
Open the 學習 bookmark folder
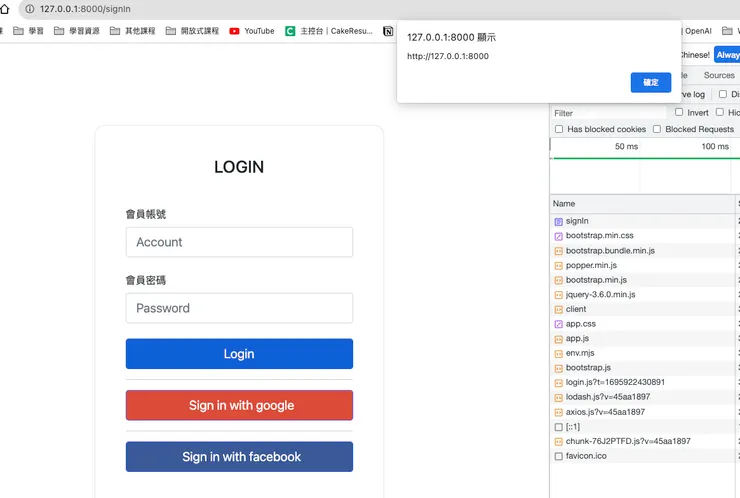pyautogui.click(x=28, y=31)
